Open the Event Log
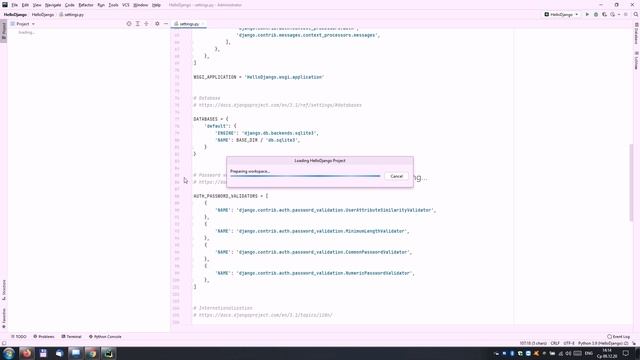 [618, 337]
